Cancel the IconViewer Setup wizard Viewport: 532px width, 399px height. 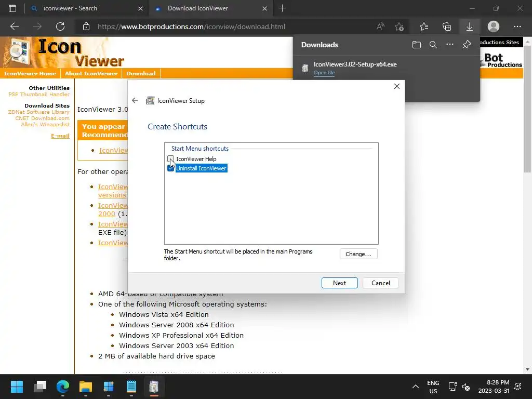pos(380,283)
